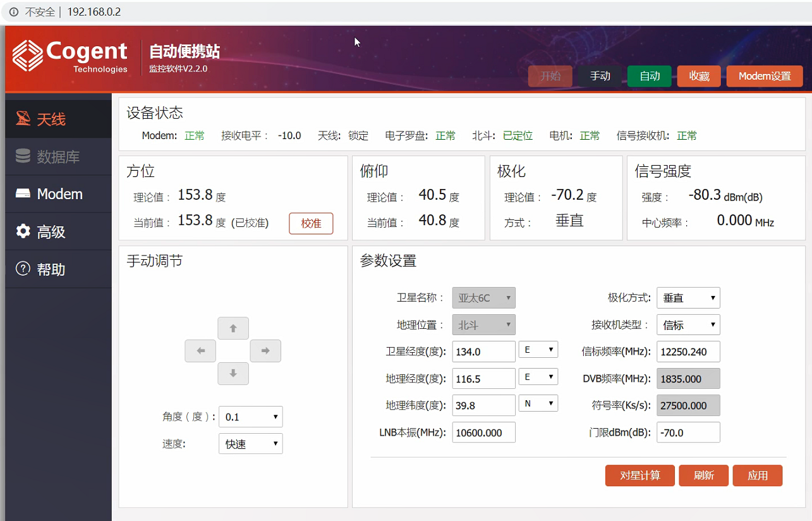Open the 帮助 sidebar menu
The width and height of the screenshot is (812, 521).
click(58, 269)
